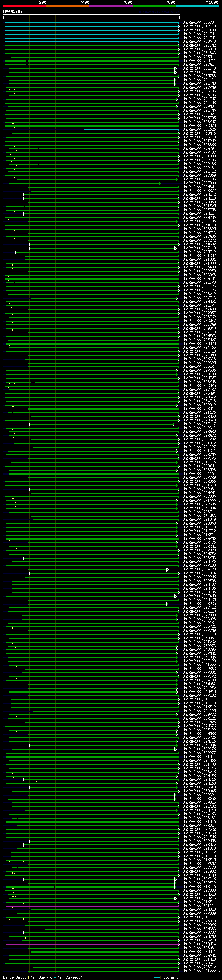The image size is (222, 980).
Task: Select the query name AV442707
Action: coord(13,11)
